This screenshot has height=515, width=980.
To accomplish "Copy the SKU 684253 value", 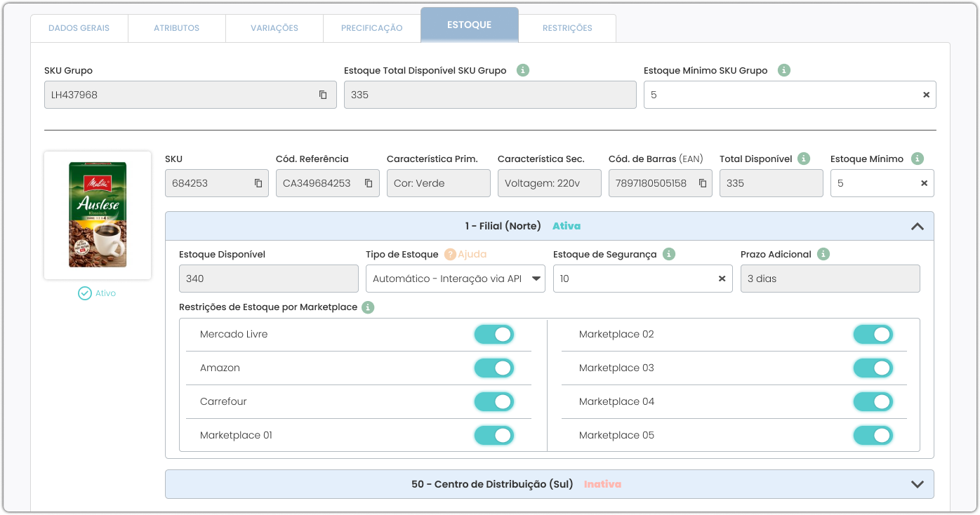I will (258, 183).
